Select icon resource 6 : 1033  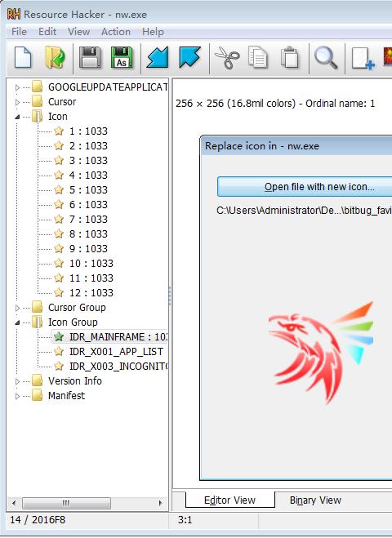pyautogui.click(x=88, y=204)
